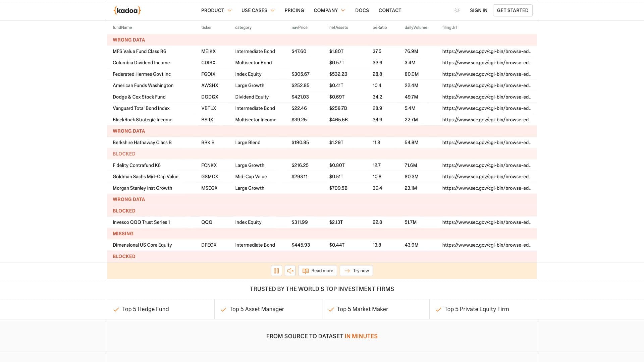Select the Multisector Income category cell
Screen dimensions: 644x362
tap(256, 120)
